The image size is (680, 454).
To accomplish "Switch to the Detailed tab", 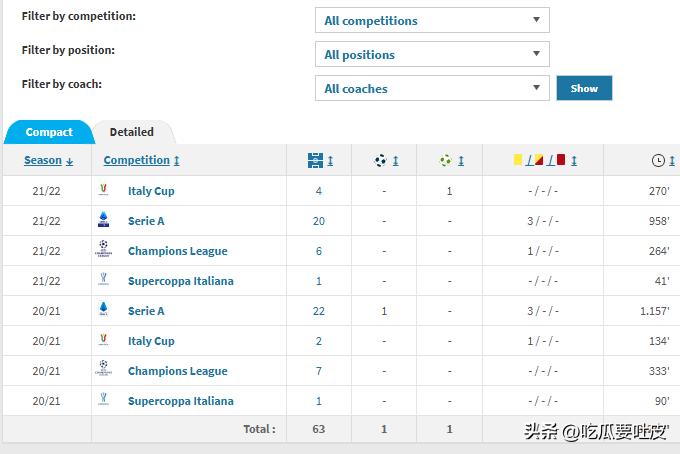I will click(x=132, y=132).
